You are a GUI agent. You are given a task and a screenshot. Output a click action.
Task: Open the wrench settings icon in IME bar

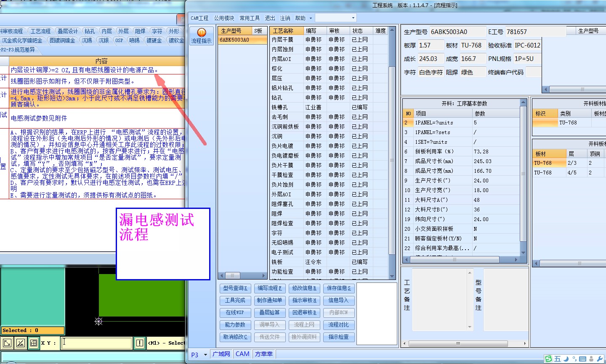click(600, 359)
